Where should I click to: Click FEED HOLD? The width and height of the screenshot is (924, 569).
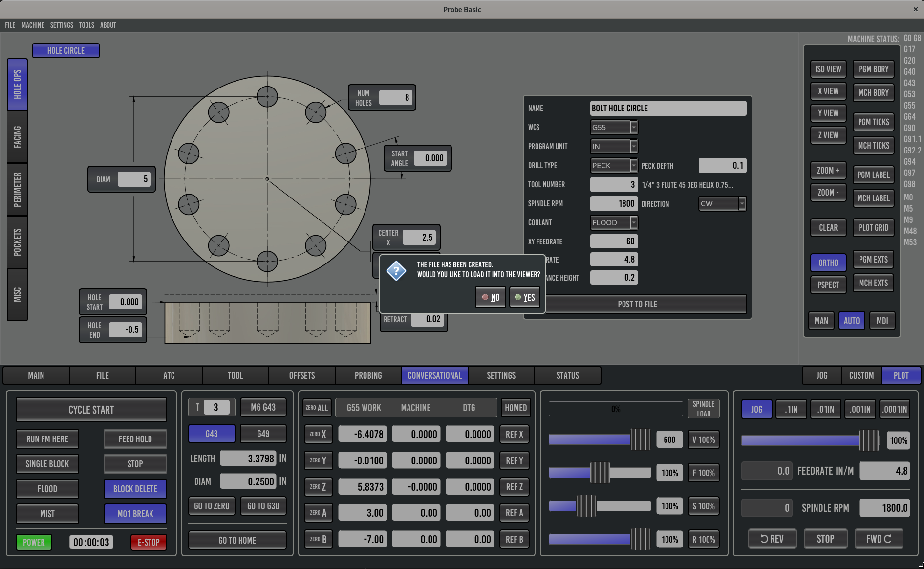click(135, 439)
